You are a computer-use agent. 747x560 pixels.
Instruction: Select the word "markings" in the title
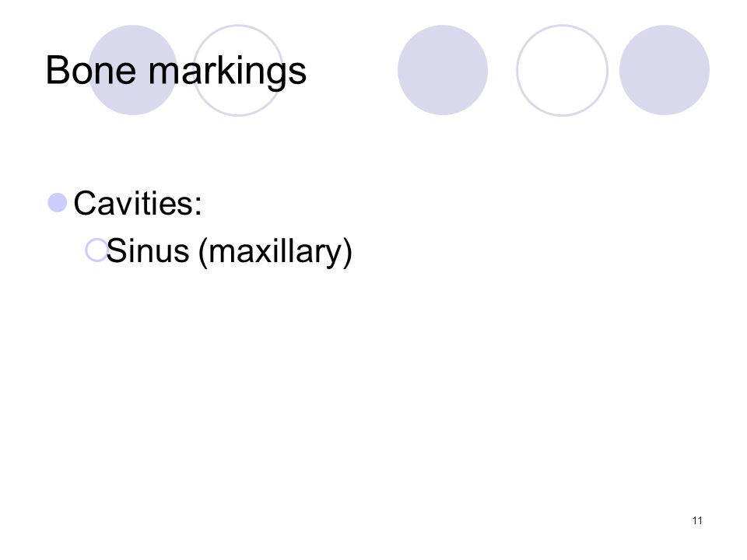[x=227, y=72]
